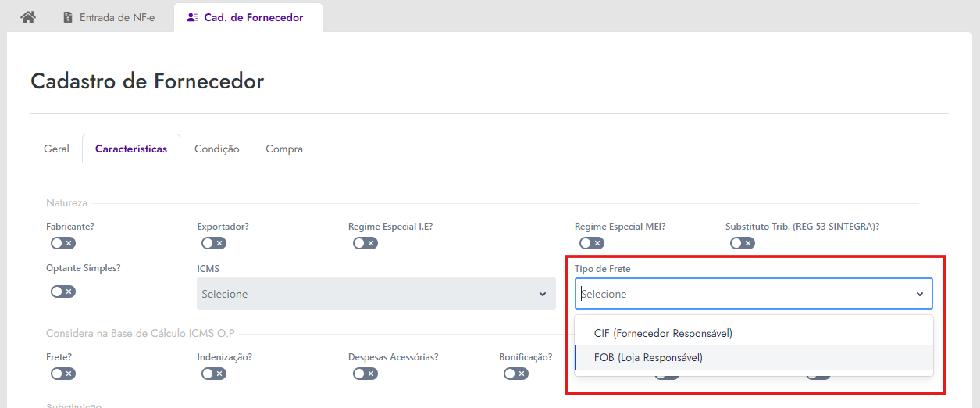Select the Compra tab
Image resolution: width=980 pixels, height=408 pixels.
[284, 149]
